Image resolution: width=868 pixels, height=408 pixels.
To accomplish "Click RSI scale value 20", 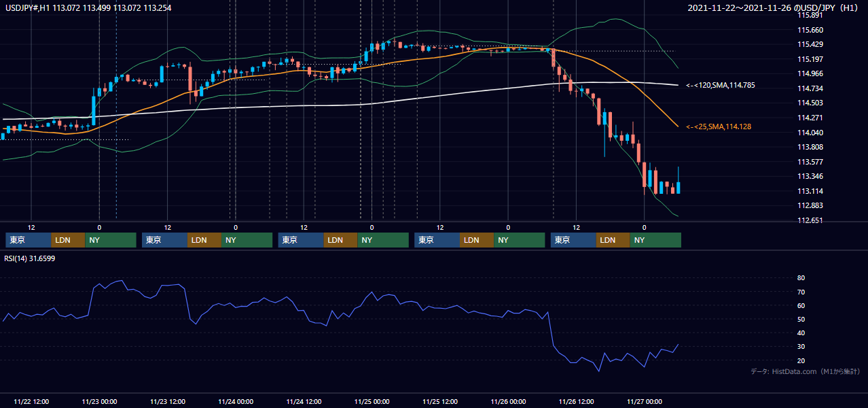I will [801, 360].
